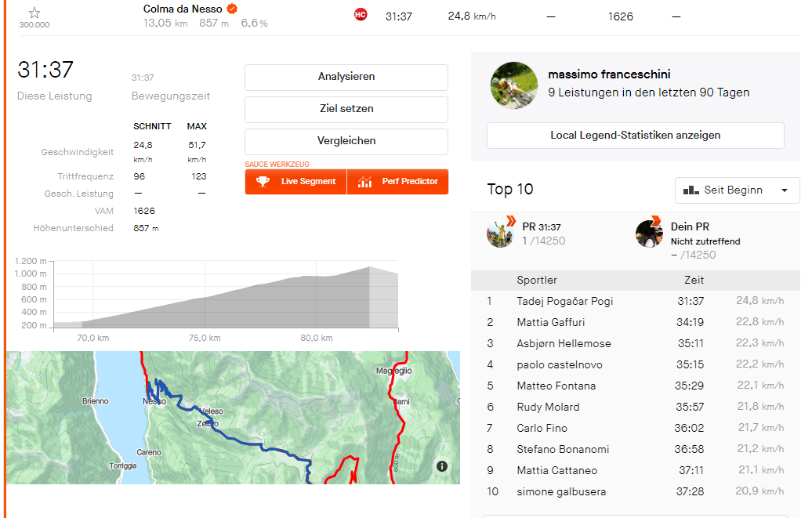Open massimo franceschini's profile picture
This screenshot has width=812, height=518.
514,85
